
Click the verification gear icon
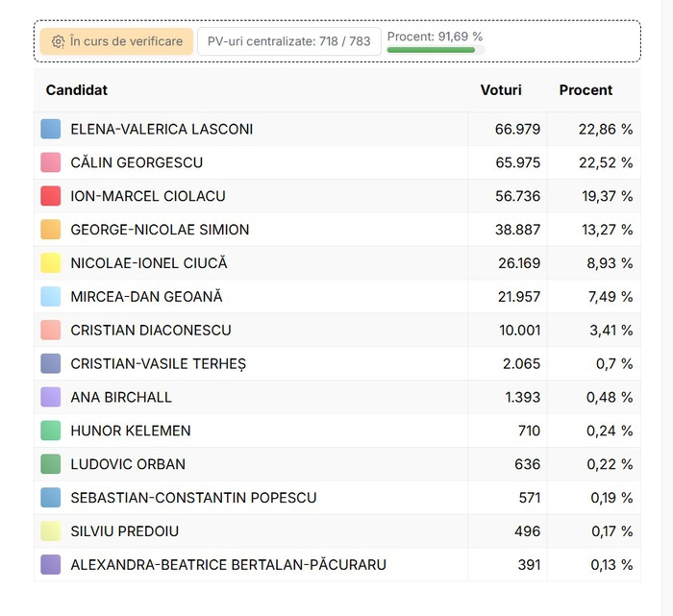(x=58, y=41)
